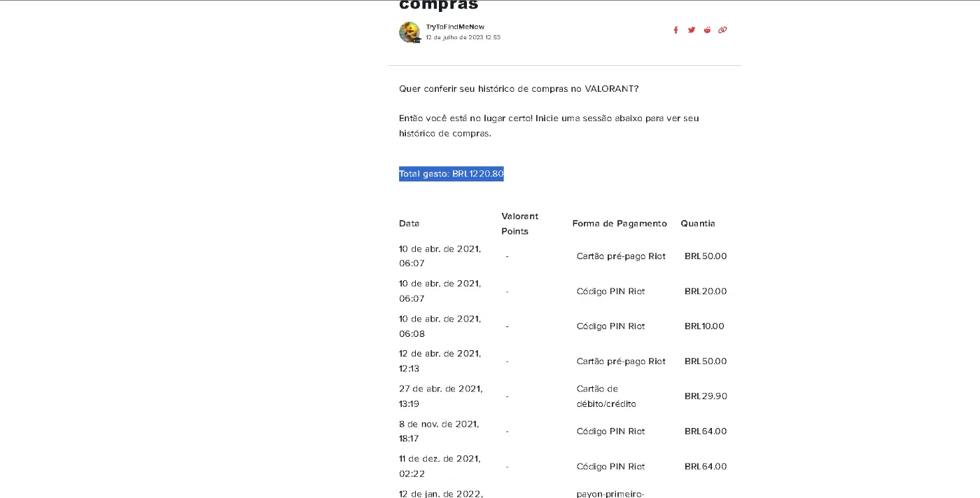This screenshot has width=980, height=498.
Task: Share the article on Reddit
Action: click(707, 30)
